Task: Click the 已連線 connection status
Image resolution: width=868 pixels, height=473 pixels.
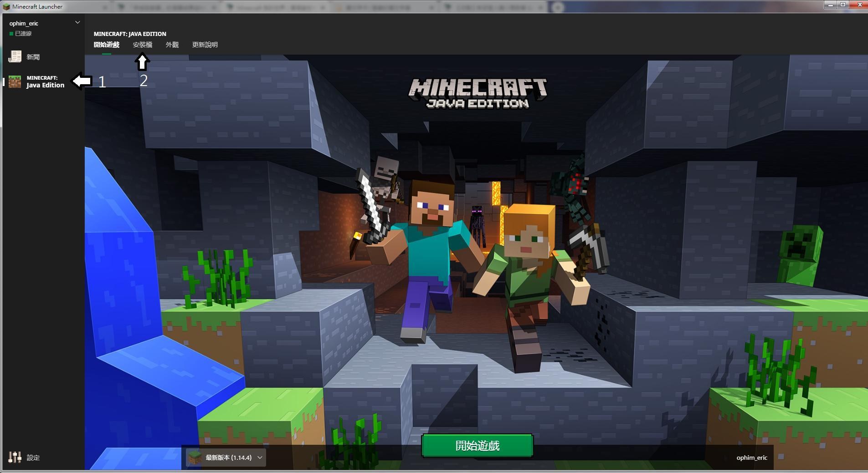Action: click(21, 34)
